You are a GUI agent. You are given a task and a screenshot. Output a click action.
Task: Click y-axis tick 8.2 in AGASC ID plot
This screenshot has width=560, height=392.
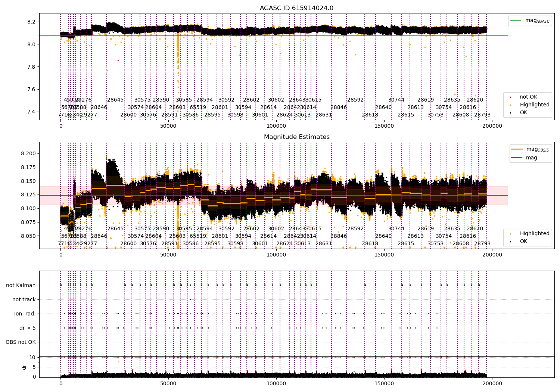tap(31, 22)
